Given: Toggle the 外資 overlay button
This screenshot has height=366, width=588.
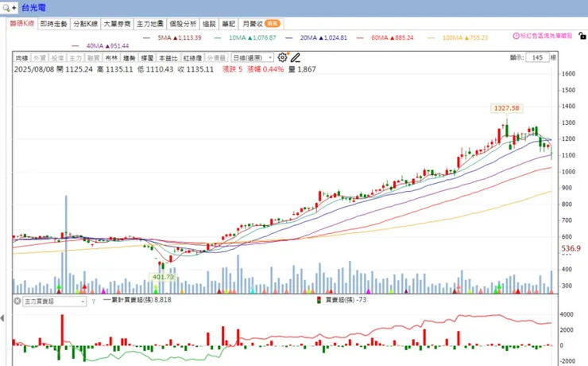Looking at the screenshot, I should tap(40, 58).
